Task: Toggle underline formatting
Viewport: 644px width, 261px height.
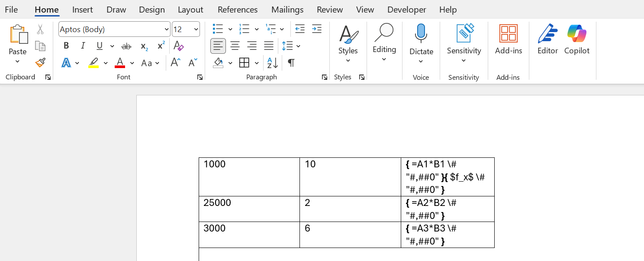Action: click(100, 46)
